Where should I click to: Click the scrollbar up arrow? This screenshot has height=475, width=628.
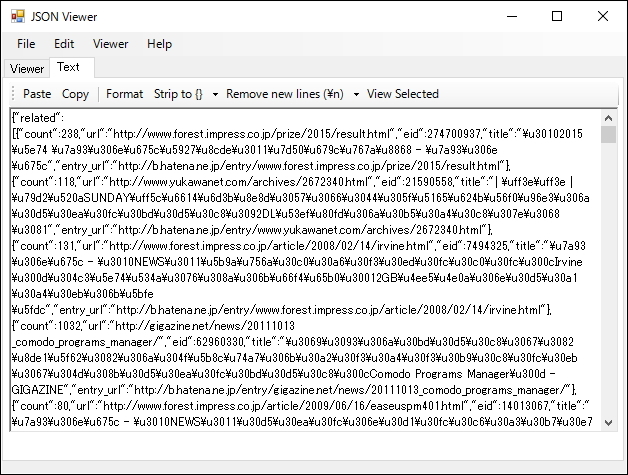pos(608,118)
